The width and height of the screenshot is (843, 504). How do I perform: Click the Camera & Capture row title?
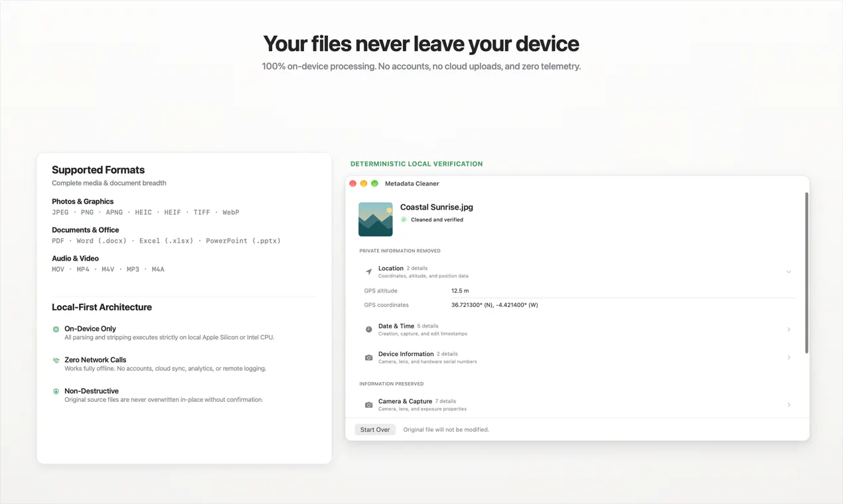coord(405,401)
